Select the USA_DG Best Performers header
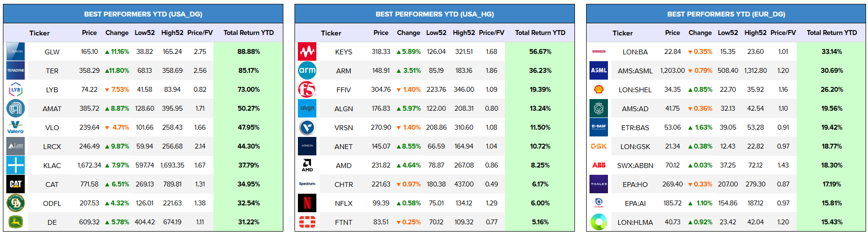The image size is (868, 235). coord(143,14)
